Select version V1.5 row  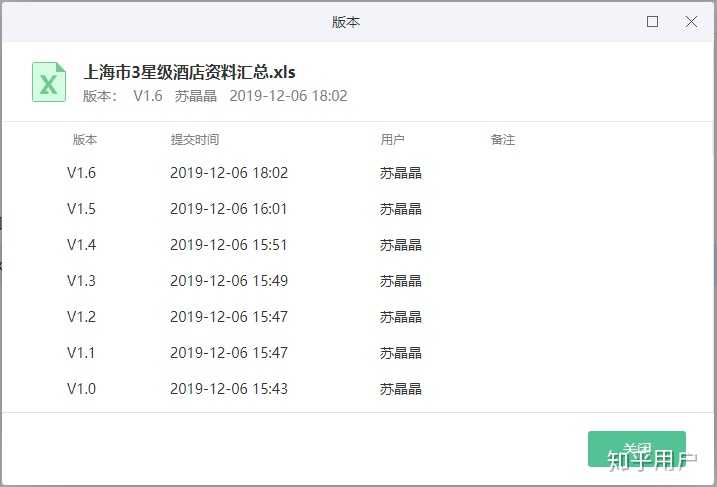(x=358, y=209)
